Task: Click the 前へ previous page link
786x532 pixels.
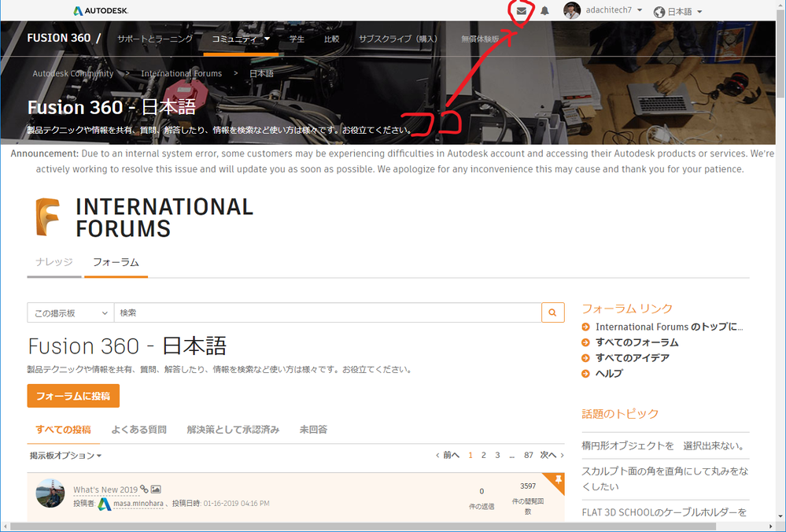Action: pyautogui.click(x=448, y=456)
